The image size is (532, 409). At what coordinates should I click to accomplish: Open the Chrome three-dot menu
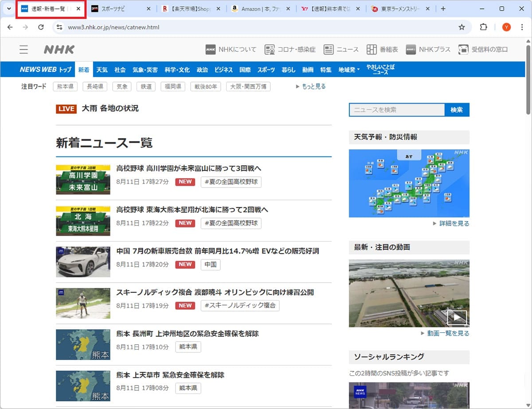[x=522, y=27]
